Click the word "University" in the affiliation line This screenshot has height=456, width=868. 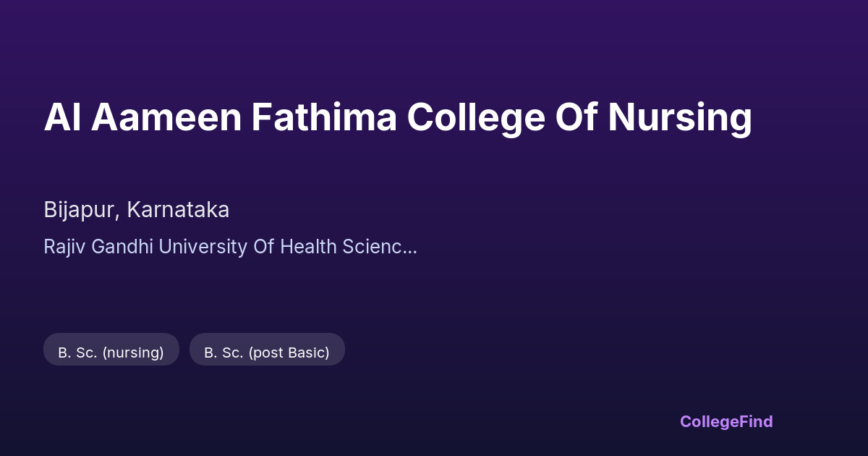203,247
